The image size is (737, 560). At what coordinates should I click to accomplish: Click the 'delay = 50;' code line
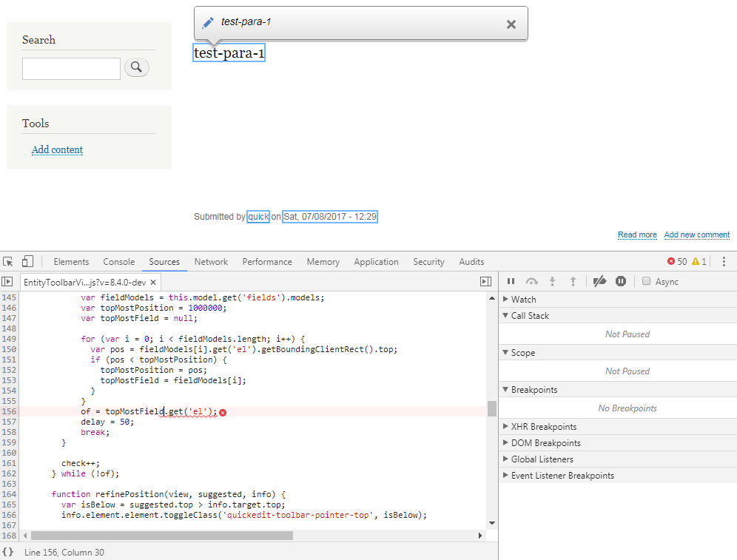pyautogui.click(x=107, y=422)
